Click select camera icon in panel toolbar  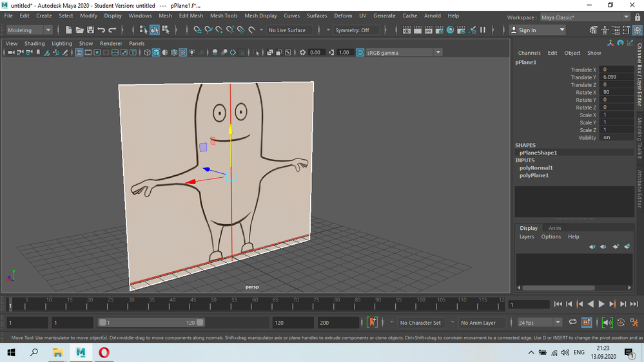(11, 53)
